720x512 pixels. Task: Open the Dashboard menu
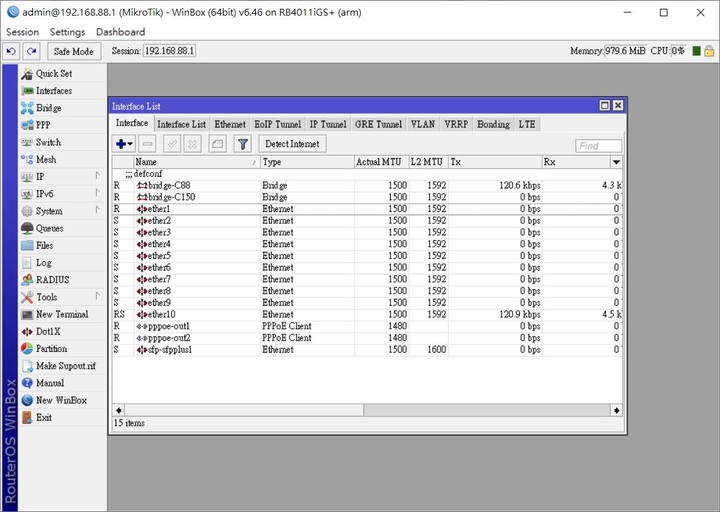pyautogui.click(x=120, y=32)
